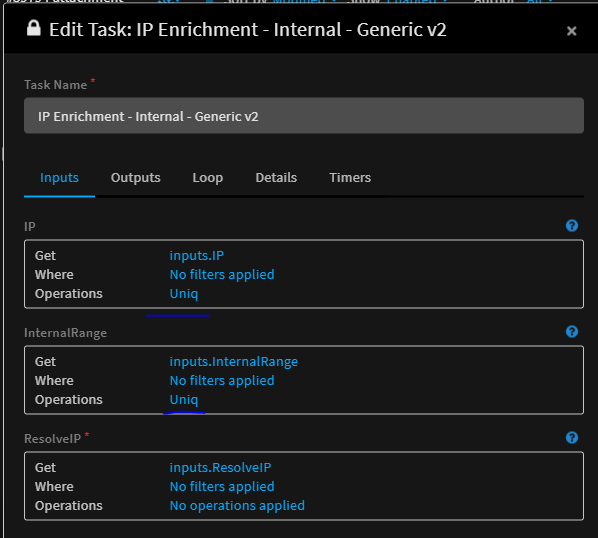Switch to the Inputs tab

click(59, 178)
